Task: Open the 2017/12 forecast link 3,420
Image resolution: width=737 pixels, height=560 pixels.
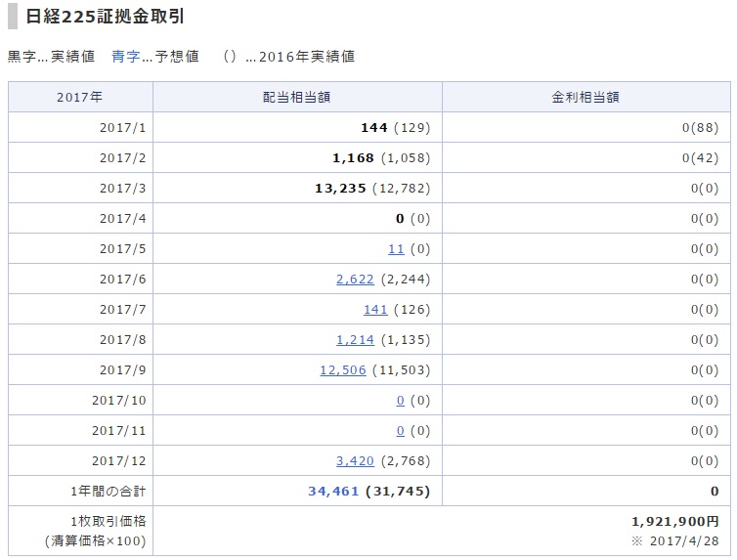Action: point(355,461)
